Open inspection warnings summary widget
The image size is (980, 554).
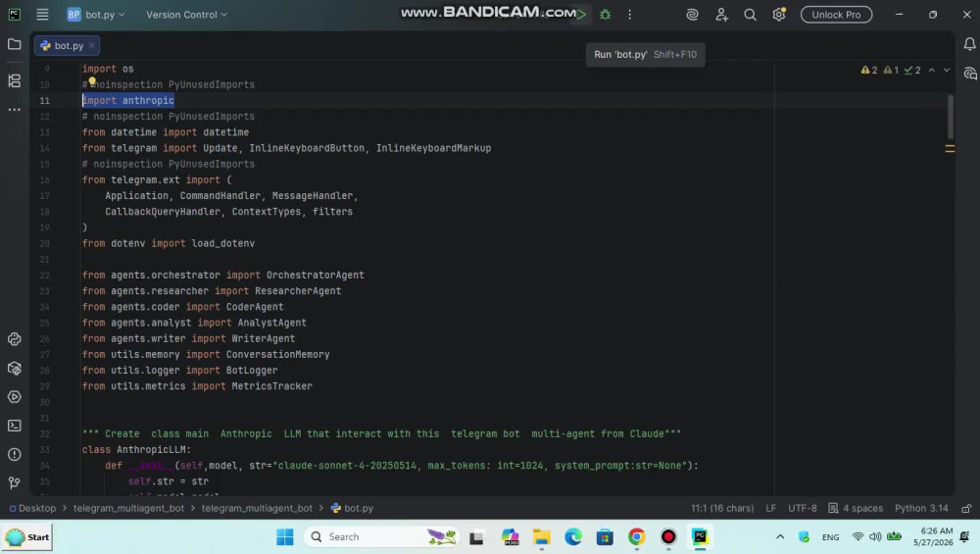pos(891,70)
